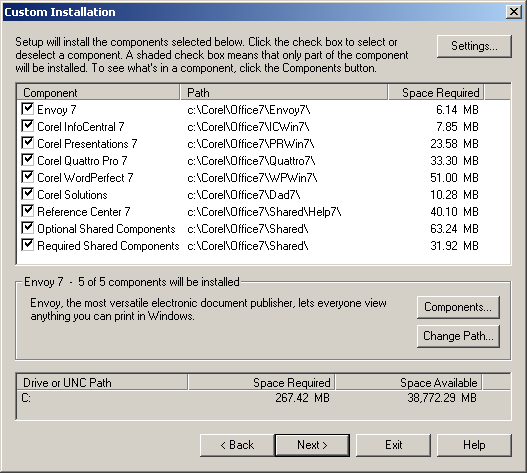Exit the installation wizard

point(393,445)
